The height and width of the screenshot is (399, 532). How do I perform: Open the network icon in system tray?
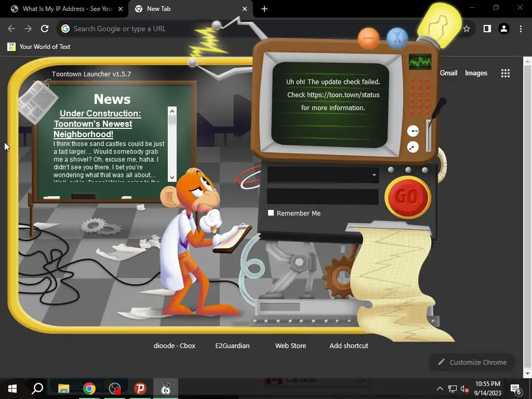coord(453,389)
